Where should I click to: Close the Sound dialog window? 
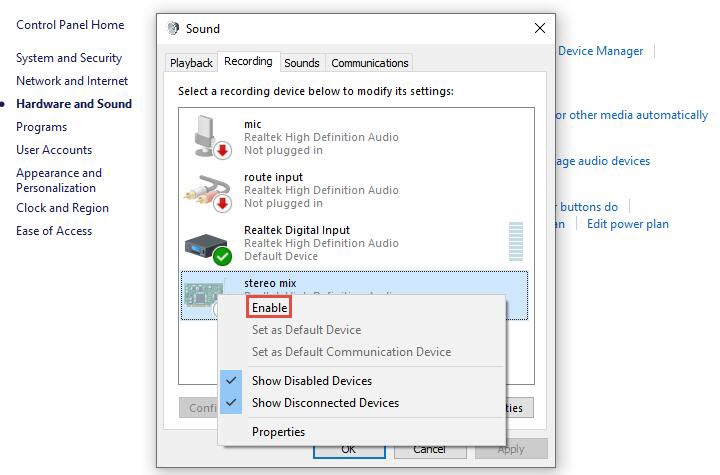point(540,29)
